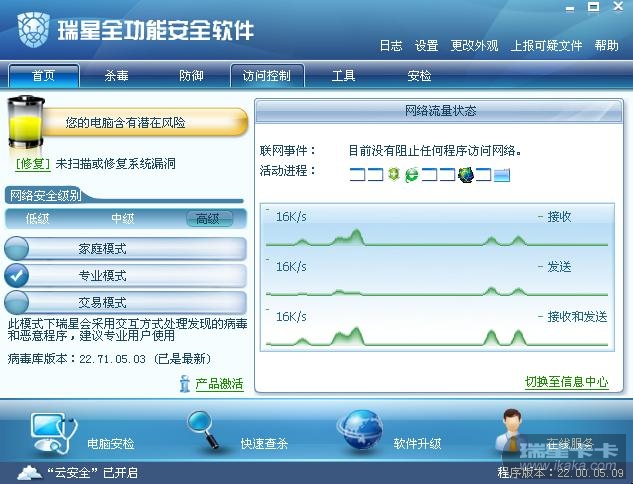The width and height of the screenshot is (633, 484).
Task: Open 在线服务 via the person icon
Action: (x=511, y=430)
